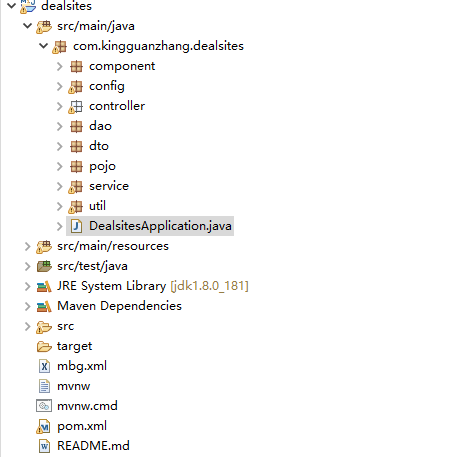Click the mvnw.cmd script file icon
465x457 pixels.
[44, 406]
